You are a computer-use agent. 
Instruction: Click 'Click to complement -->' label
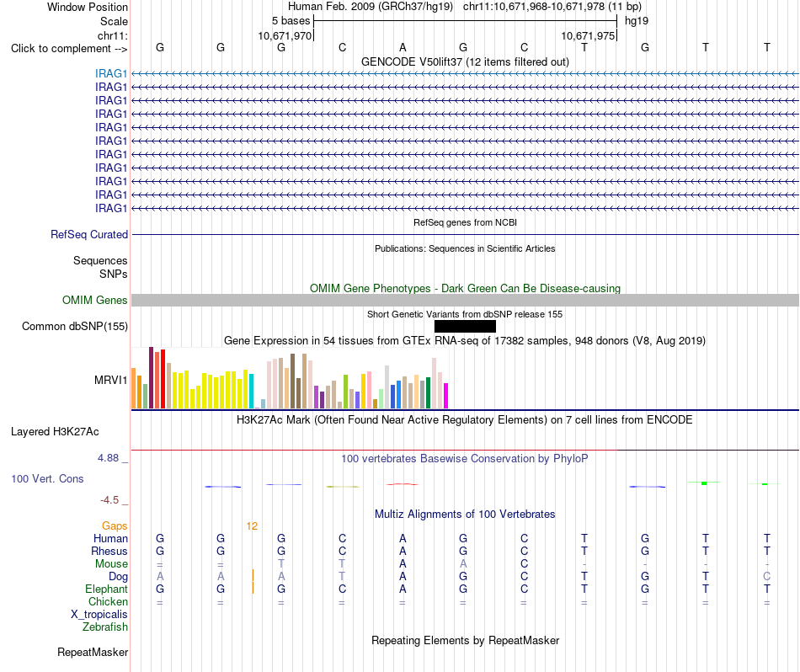(69, 49)
